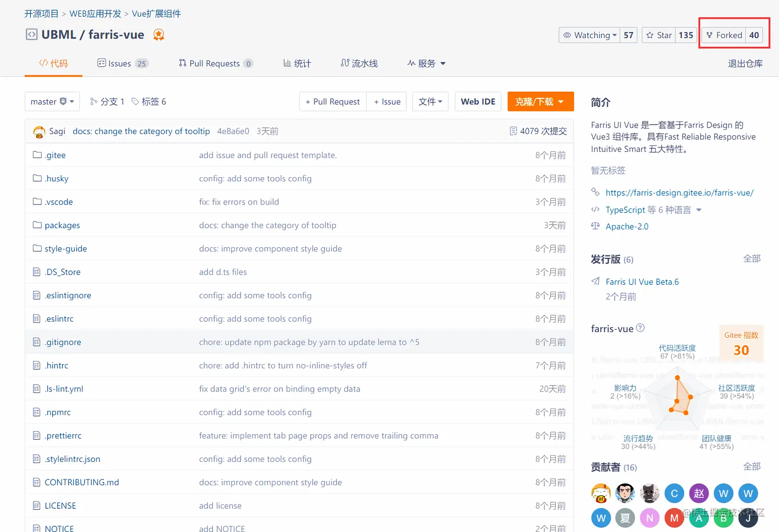Viewport: 779px width, 532px height.
Task: Click the file icon beside .DS_Store
Action: click(37, 272)
